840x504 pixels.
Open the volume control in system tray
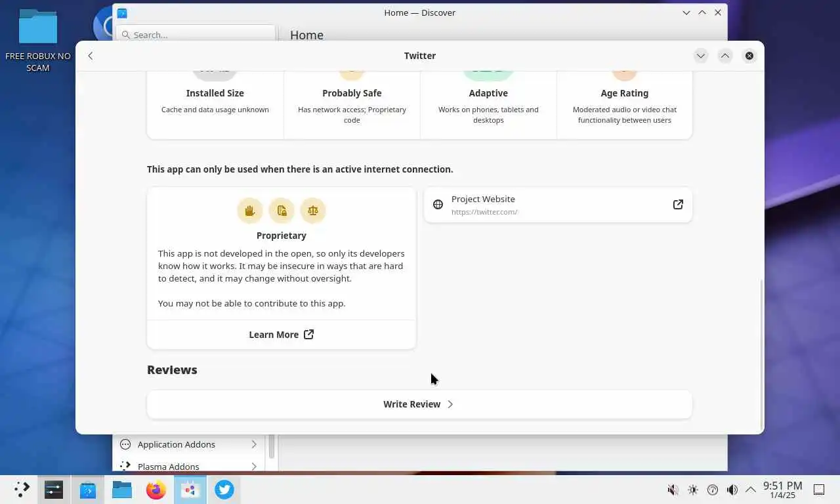click(732, 490)
